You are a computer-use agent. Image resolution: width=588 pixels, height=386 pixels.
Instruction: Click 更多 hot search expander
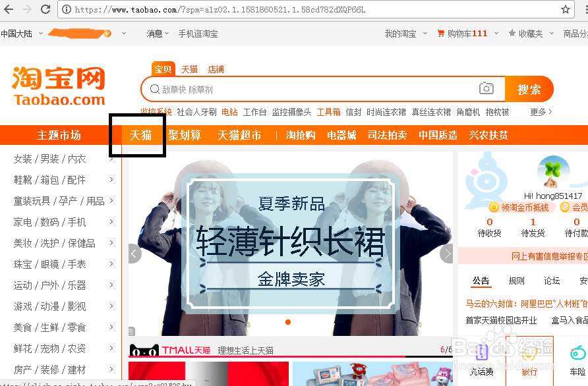[541, 112]
